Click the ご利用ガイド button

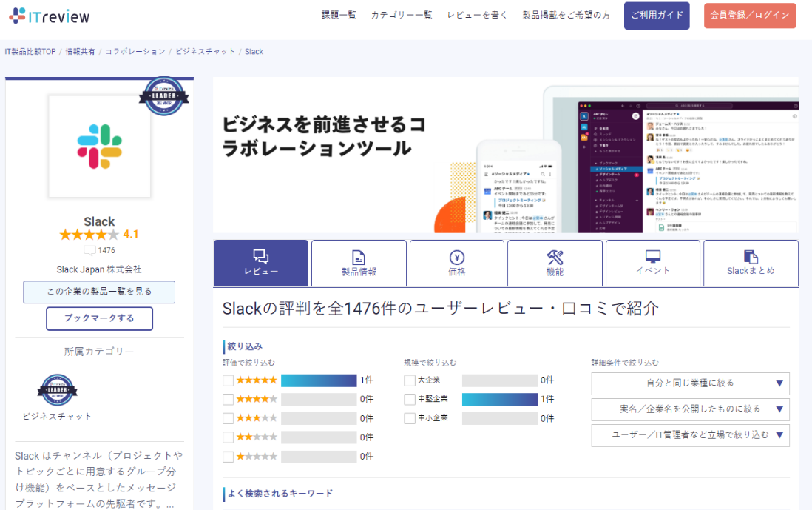[657, 16]
